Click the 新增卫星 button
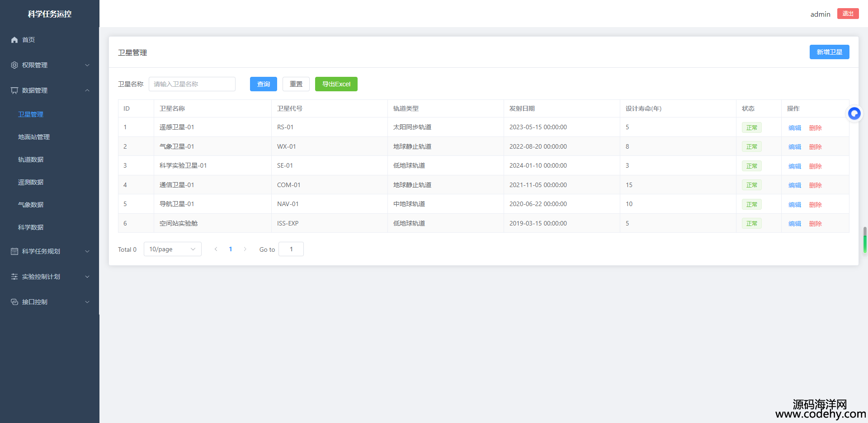Image resolution: width=868 pixels, height=423 pixels. coord(829,52)
